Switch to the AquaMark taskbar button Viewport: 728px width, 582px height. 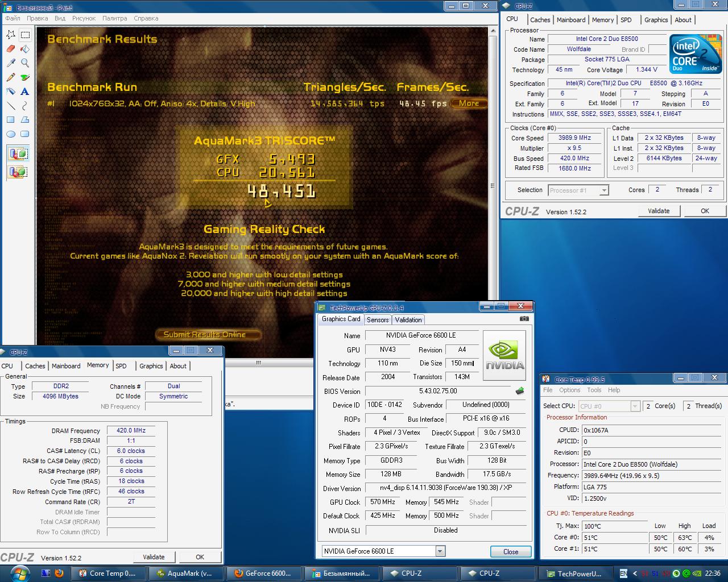tap(185, 573)
